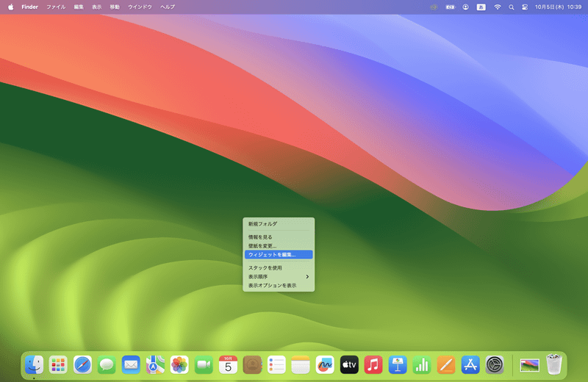Open the Photos app icon
The width and height of the screenshot is (588, 382).
(x=179, y=365)
